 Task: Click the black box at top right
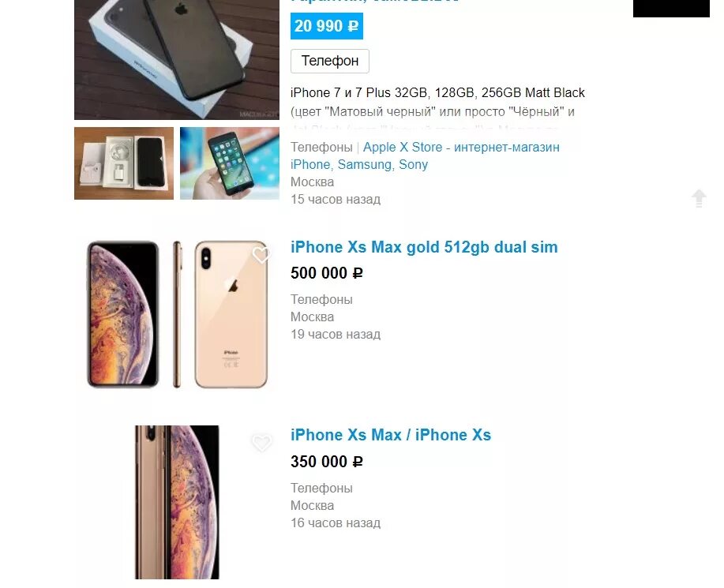click(671, 9)
